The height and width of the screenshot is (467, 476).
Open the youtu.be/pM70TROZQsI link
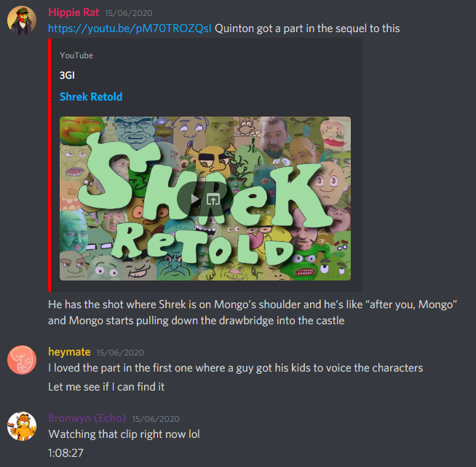point(130,28)
